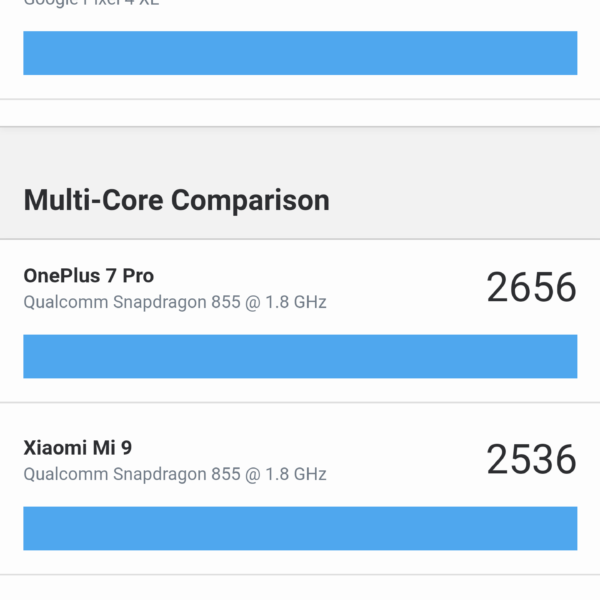Click the divider between OnePlus and Xiaomi rows
This screenshot has height=600, width=600.
point(300,403)
